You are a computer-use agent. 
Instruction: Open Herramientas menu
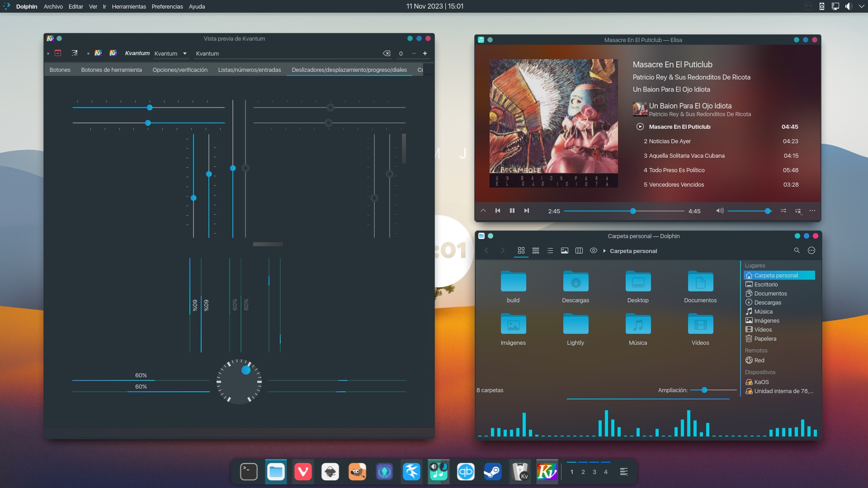click(129, 6)
